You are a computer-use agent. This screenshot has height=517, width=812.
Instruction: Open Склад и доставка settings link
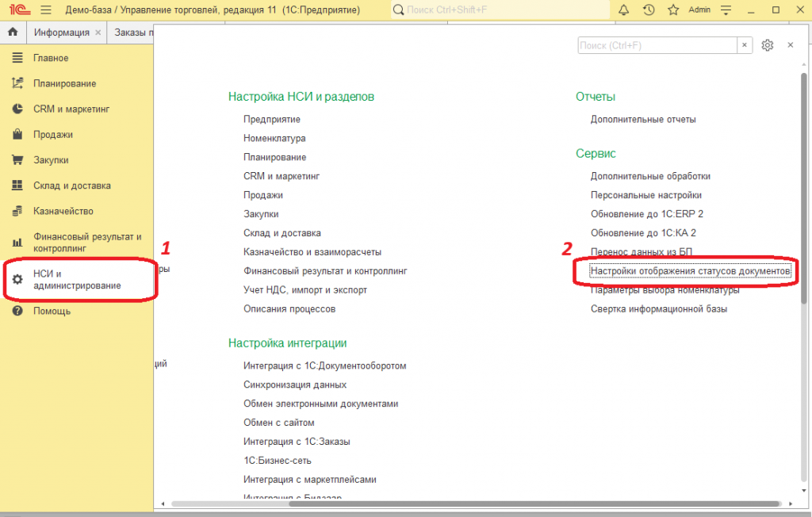point(282,233)
